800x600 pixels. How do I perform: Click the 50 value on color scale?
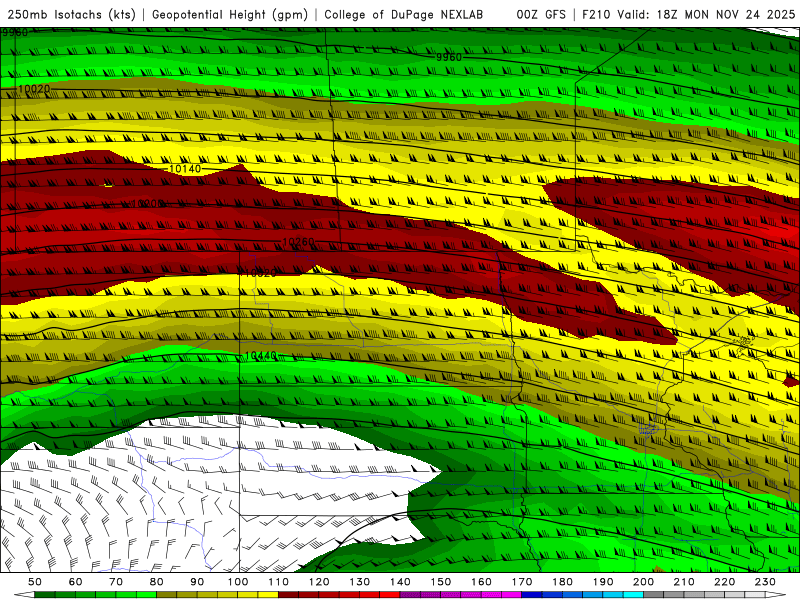pos(35,582)
